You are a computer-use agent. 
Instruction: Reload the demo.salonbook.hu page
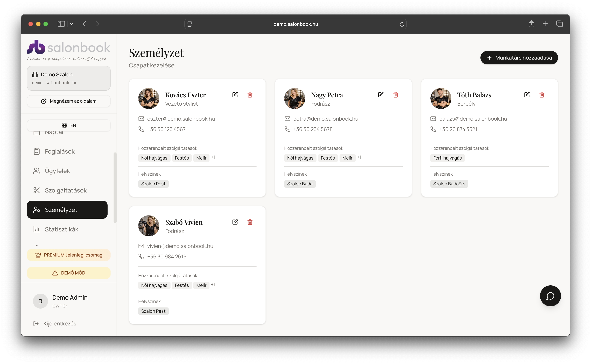[402, 24]
